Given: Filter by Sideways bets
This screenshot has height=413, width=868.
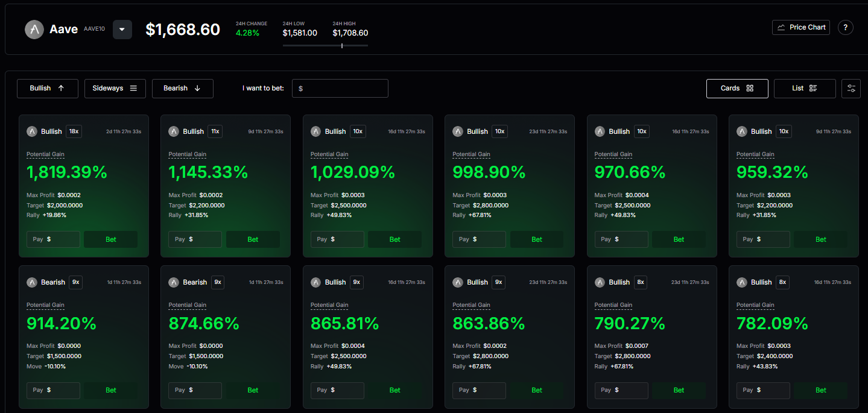Looking at the screenshot, I should (115, 88).
